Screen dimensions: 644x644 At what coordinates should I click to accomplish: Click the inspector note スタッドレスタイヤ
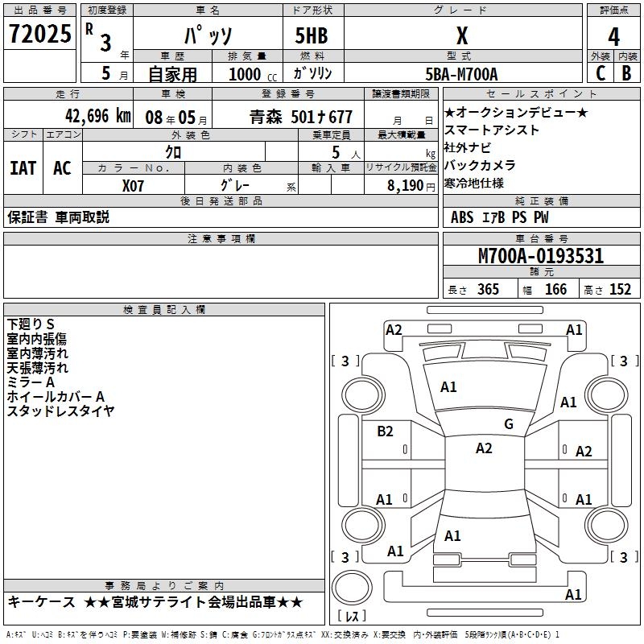60,411
